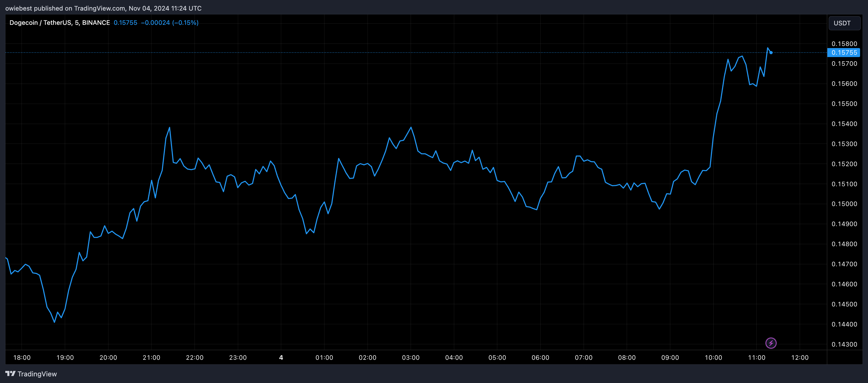Screen dimensions: 868x383
Task: Click the 0.14800 price axis label
Action: (x=844, y=244)
